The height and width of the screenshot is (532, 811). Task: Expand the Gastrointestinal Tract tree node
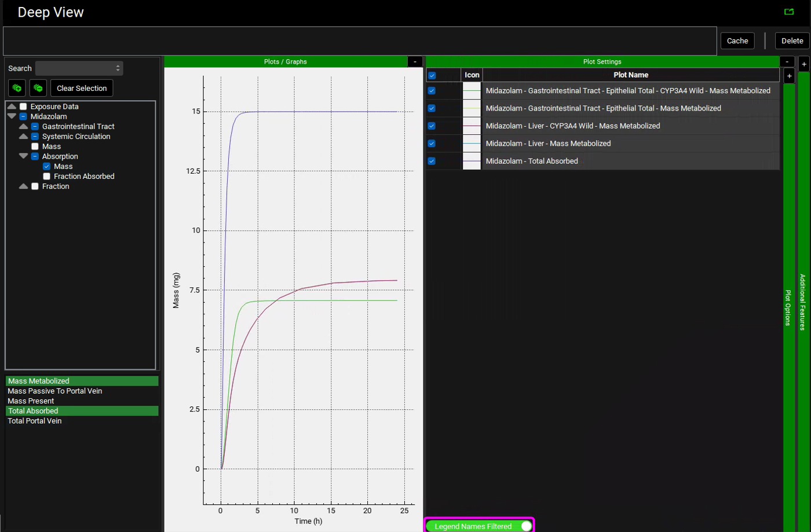coord(23,127)
